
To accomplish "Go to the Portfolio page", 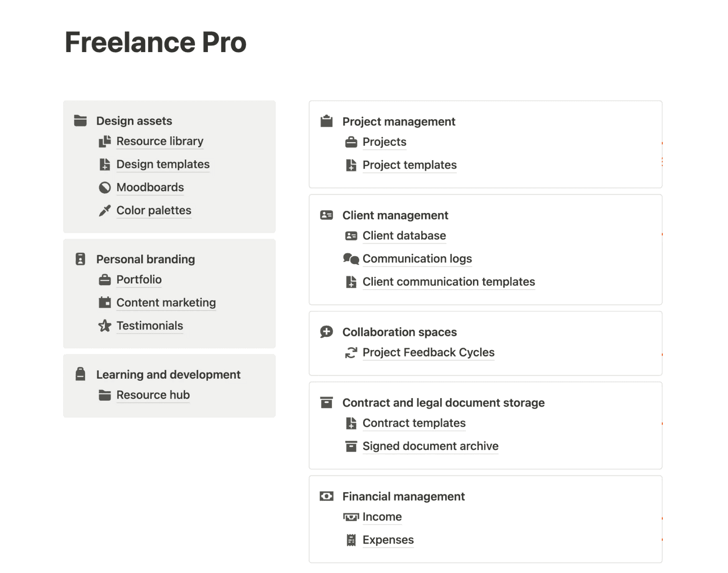I will 139,279.
